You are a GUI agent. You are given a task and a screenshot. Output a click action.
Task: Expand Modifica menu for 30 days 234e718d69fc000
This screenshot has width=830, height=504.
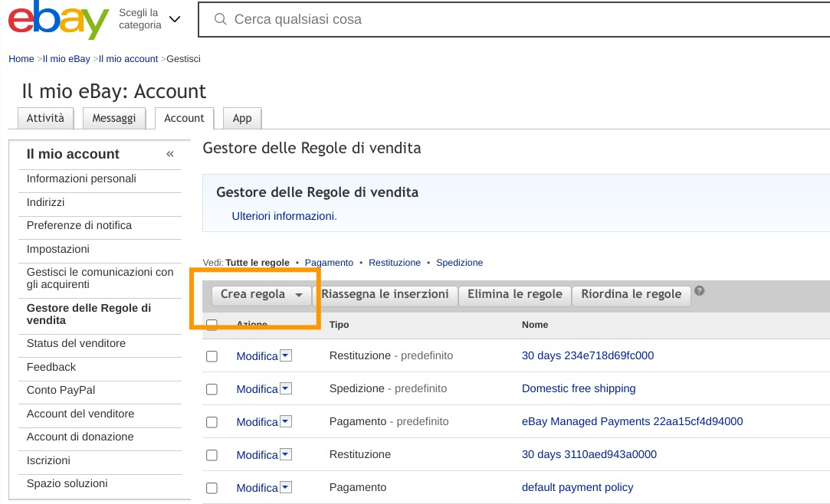pos(286,355)
